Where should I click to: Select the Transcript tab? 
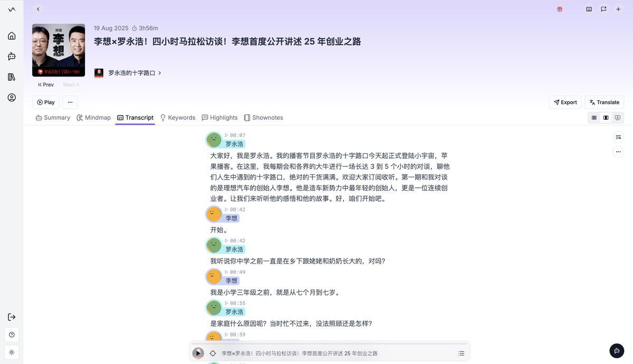pos(135,118)
